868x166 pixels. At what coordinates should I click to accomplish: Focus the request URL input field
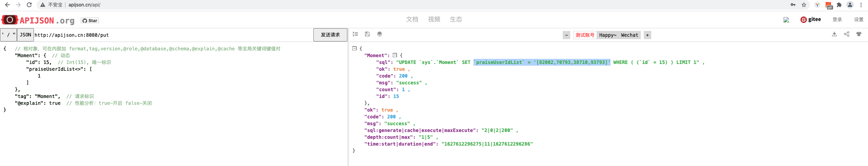coord(173,35)
